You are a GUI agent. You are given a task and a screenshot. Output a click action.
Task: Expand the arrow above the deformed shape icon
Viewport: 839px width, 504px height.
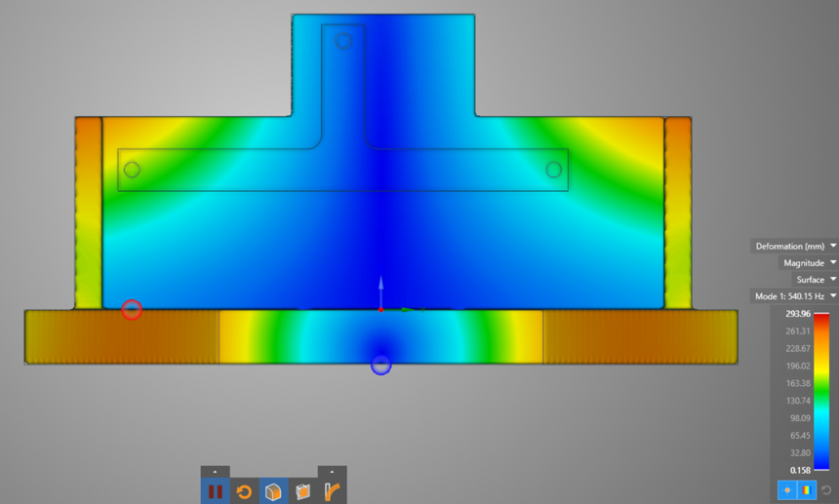pos(332,472)
